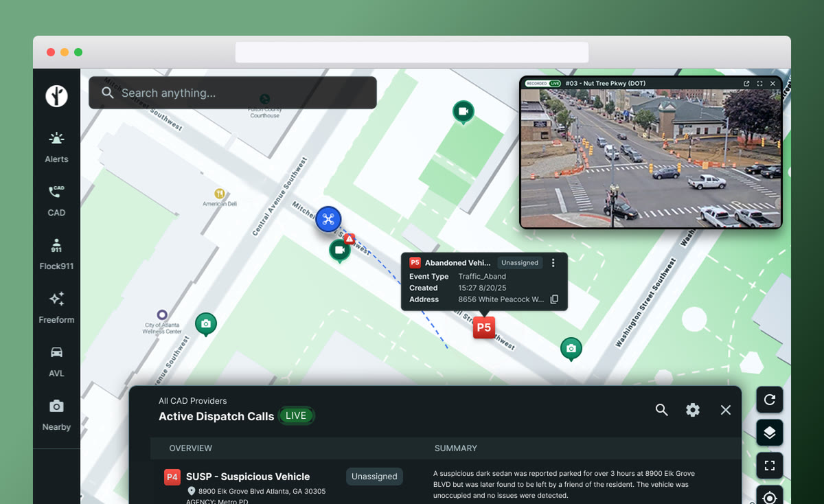Open the Freeform section
The image size is (824, 504).
coord(56,308)
